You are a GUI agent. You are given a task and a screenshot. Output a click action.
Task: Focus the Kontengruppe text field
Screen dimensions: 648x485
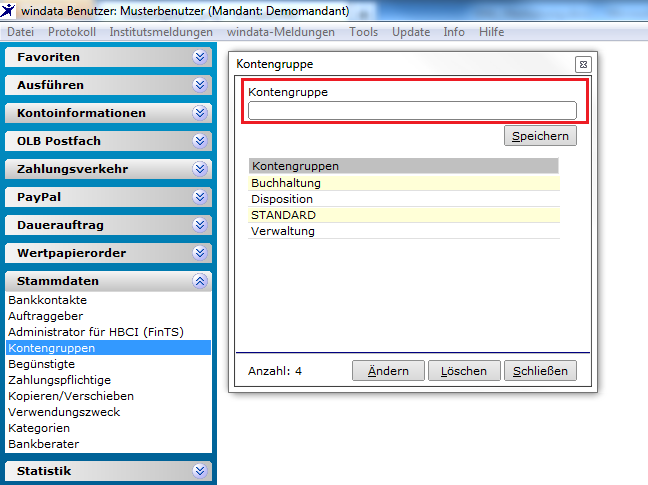412,111
